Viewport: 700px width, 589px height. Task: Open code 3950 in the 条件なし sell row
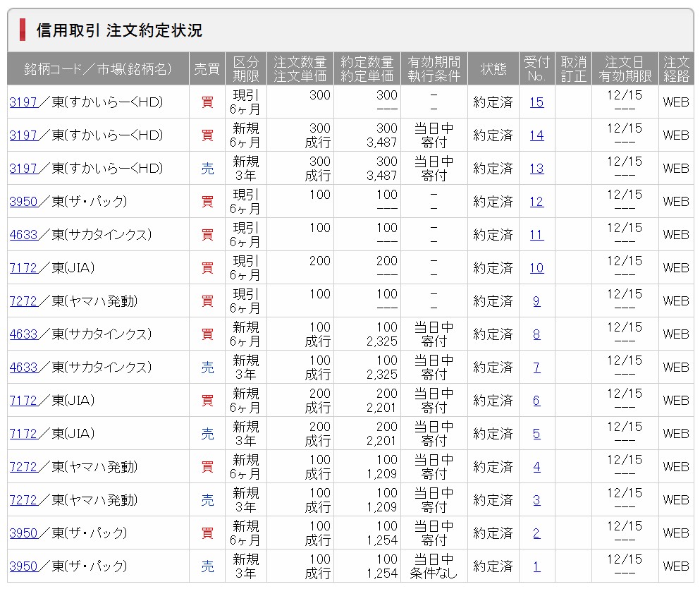coord(23,566)
